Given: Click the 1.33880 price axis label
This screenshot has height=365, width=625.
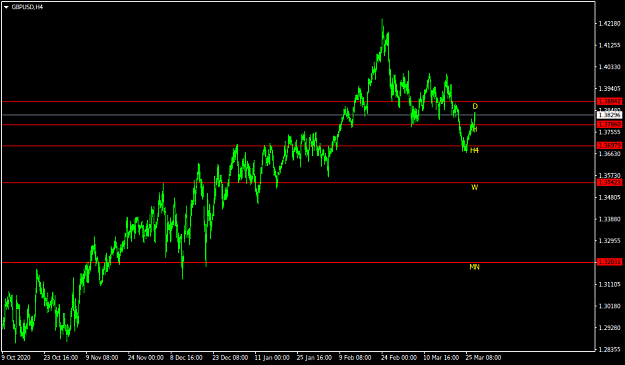Looking at the screenshot, I should [609, 219].
